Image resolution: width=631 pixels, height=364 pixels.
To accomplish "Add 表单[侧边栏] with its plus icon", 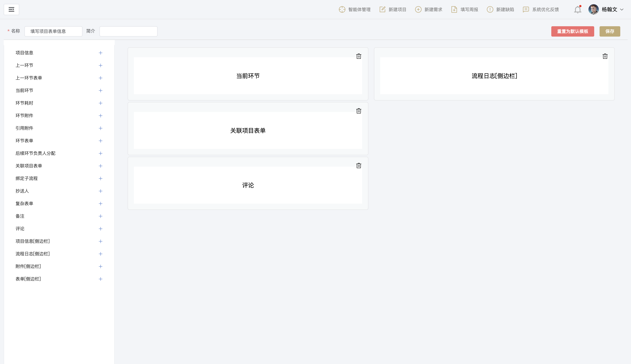I will coord(101,279).
